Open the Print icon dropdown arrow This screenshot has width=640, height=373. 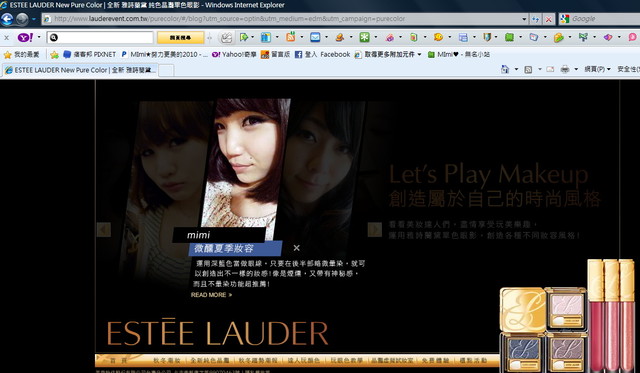pos(576,69)
